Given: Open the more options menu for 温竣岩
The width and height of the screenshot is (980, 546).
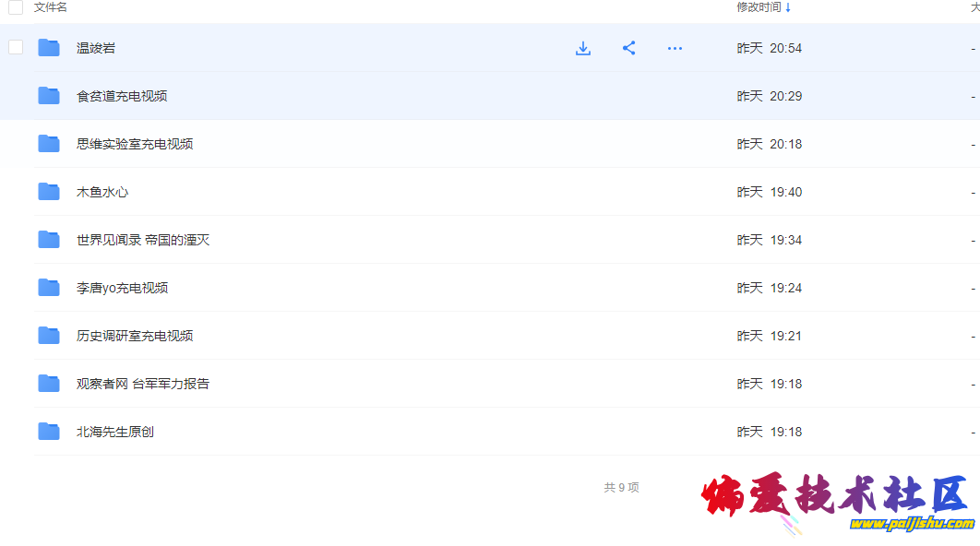Looking at the screenshot, I should click(675, 48).
